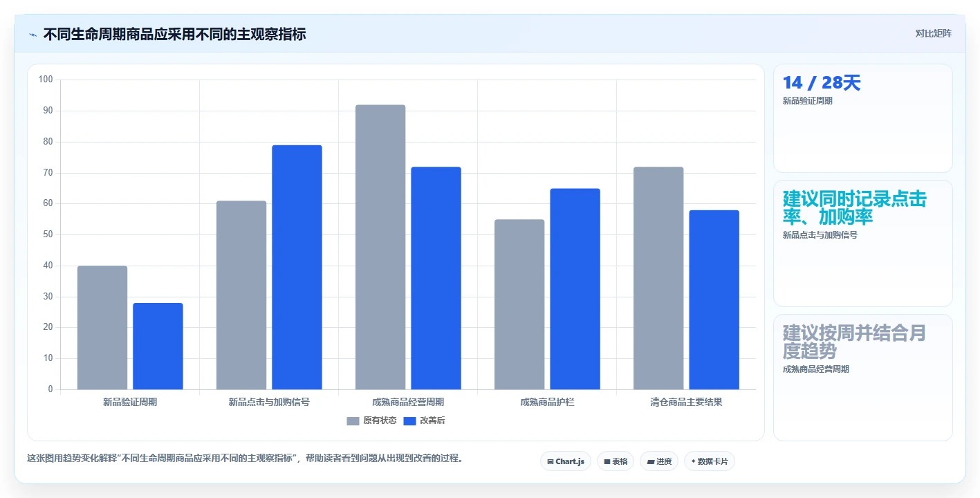This screenshot has width=980, height=498.
Task: Click the 建议同时记录点击率、加购率 card heading
Action: [x=855, y=207]
